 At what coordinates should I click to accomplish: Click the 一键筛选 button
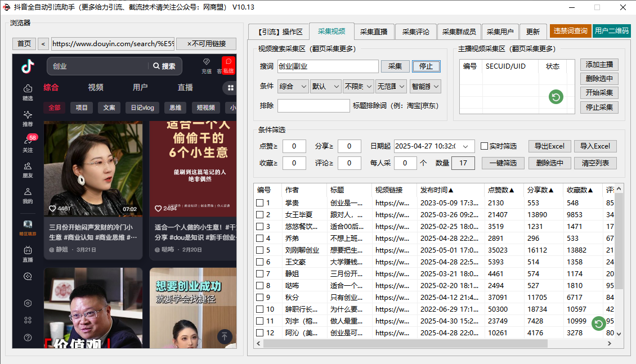tap(503, 163)
